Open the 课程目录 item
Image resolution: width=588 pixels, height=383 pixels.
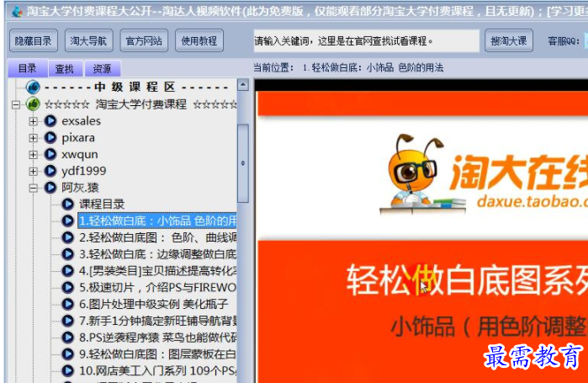click(x=102, y=204)
